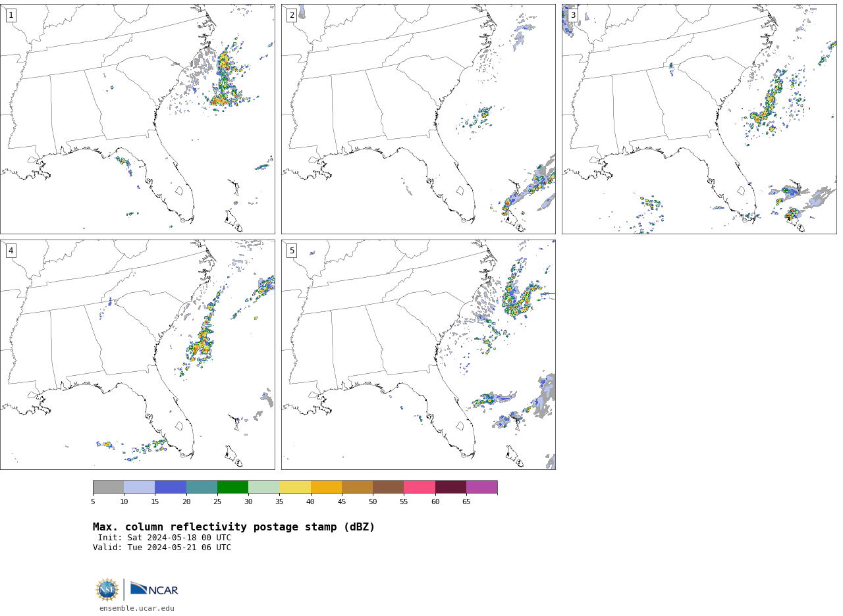This screenshot has height=616, width=843.
Task: Open ensemble member 2 postage stamp map
Action: pyautogui.click(x=418, y=119)
